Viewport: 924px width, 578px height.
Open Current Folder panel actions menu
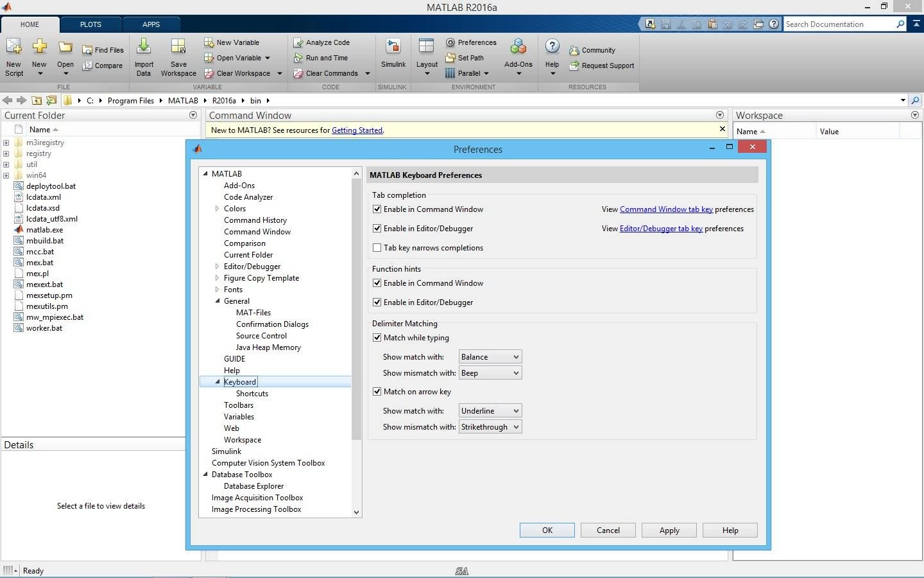pyautogui.click(x=193, y=115)
